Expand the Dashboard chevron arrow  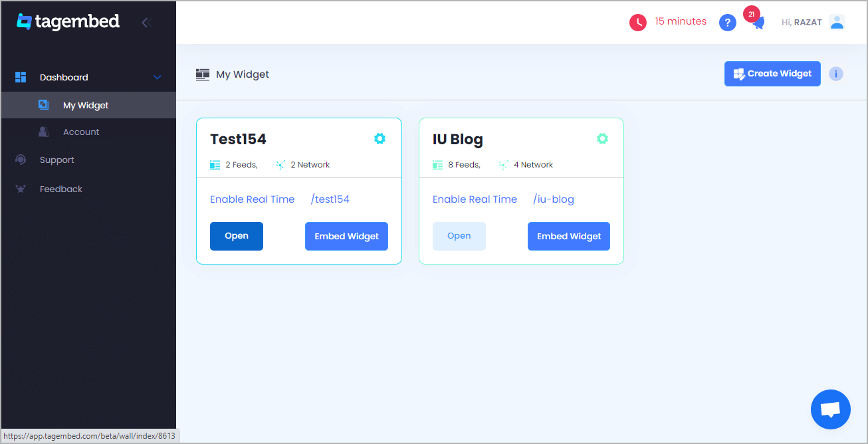point(158,77)
